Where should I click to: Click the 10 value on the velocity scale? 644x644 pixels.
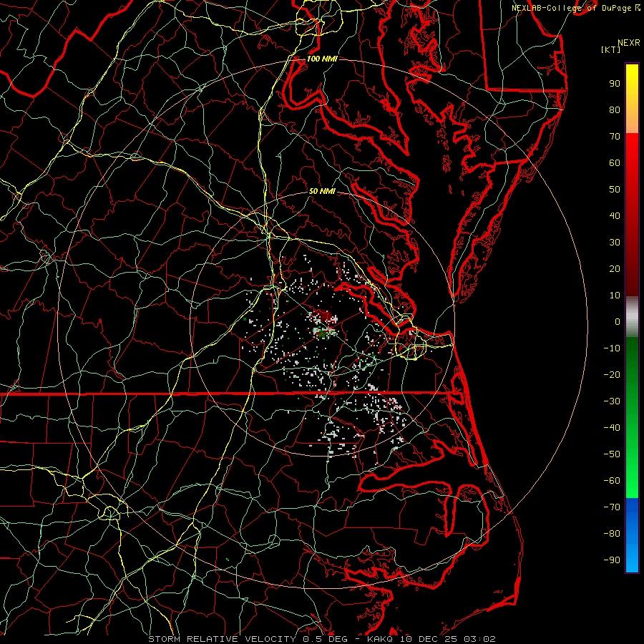(x=615, y=296)
